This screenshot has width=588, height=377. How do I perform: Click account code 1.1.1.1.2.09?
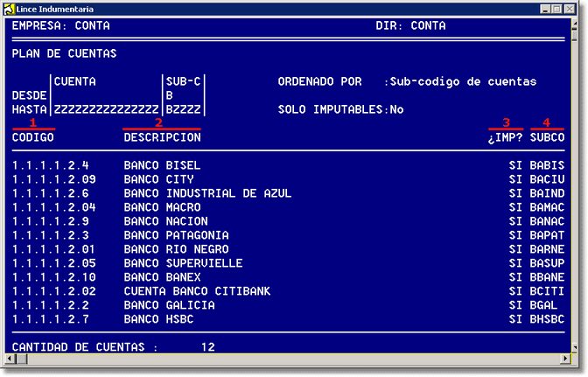point(54,179)
